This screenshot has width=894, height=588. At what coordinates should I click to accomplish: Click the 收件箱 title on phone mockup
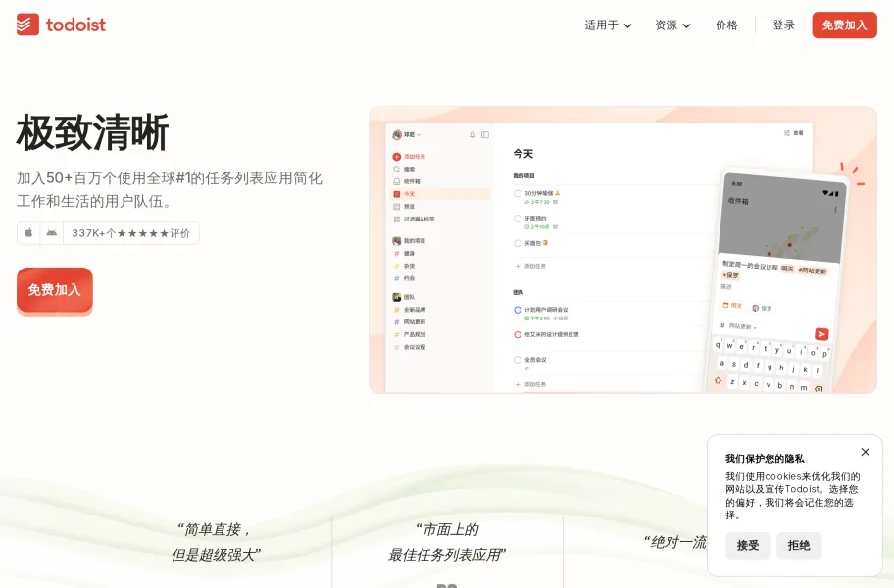[x=738, y=201]
